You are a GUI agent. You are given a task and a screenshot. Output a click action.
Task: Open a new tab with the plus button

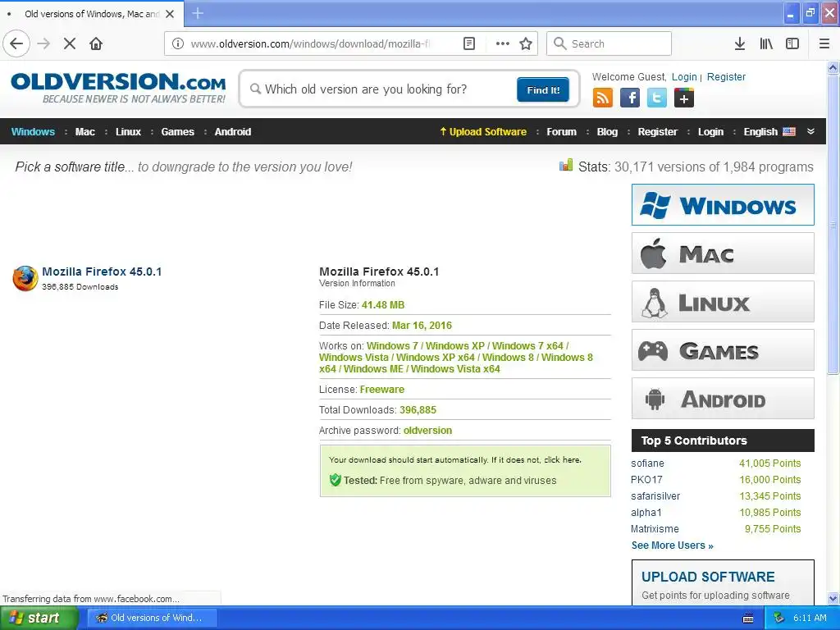coord(198,13)
